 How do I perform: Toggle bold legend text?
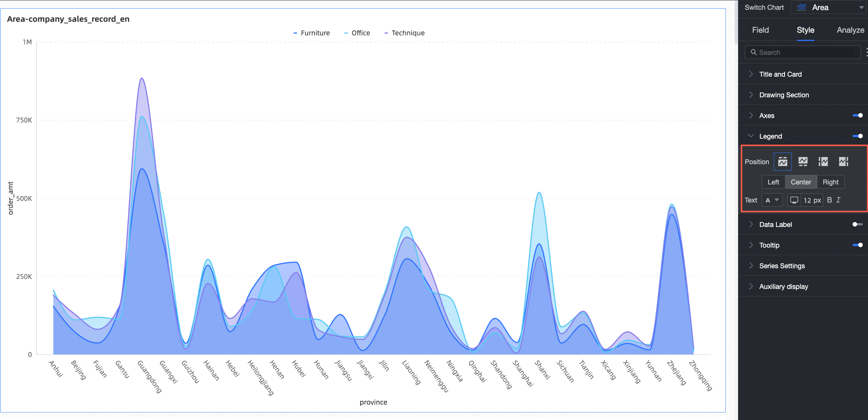[830, 200]
